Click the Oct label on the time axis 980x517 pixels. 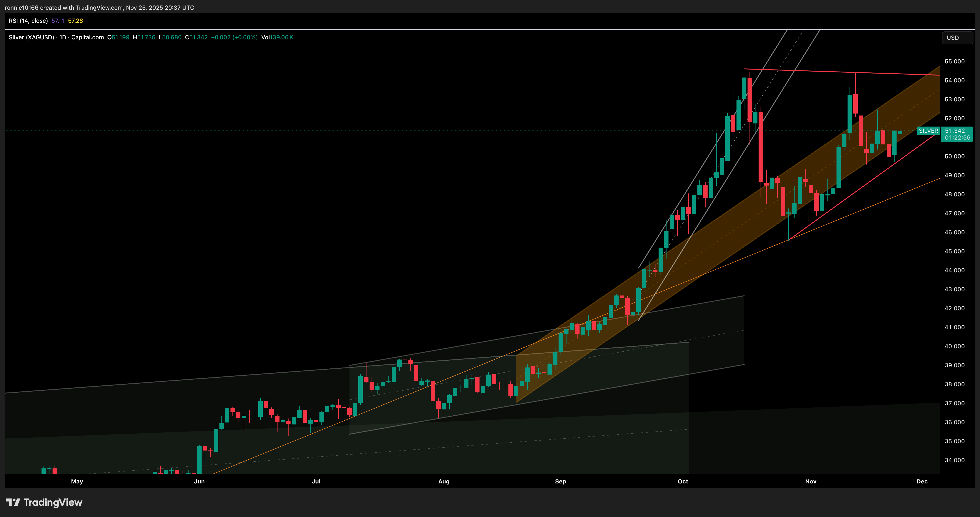coord(683,481)
